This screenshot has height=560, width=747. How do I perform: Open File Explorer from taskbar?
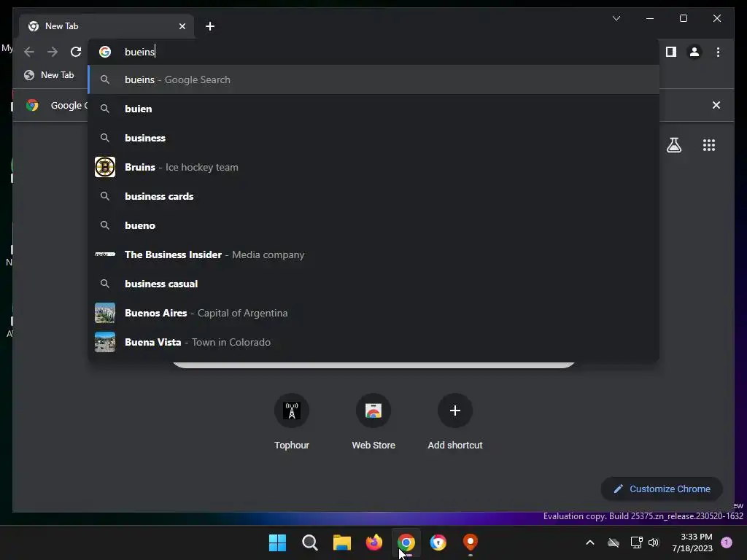(341, 542)
